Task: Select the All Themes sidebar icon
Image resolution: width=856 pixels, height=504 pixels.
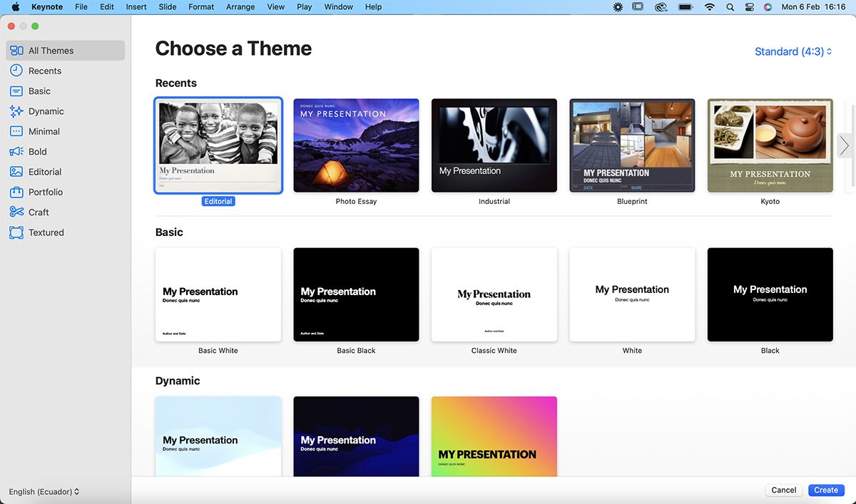Action: pos(16,51)
